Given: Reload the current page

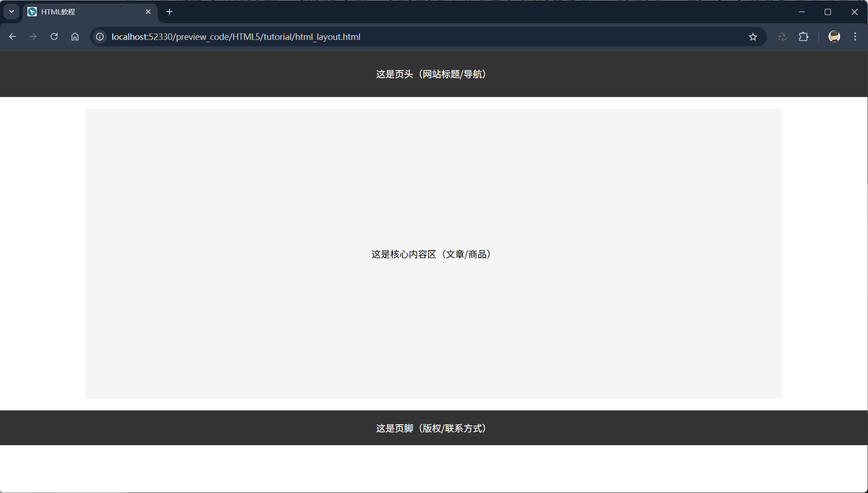Looking at the screenshot, I should tap(54, 37).
